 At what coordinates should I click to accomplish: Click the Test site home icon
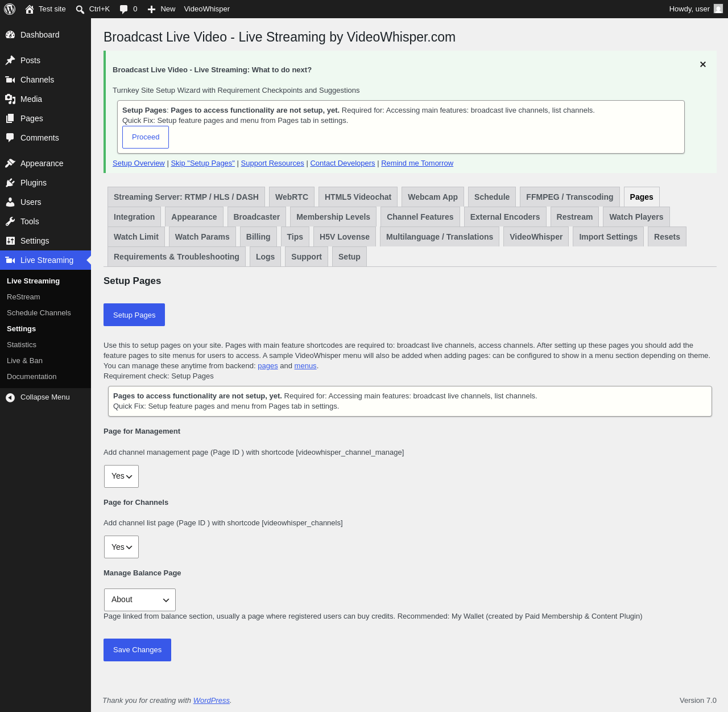tap(30, 9)
